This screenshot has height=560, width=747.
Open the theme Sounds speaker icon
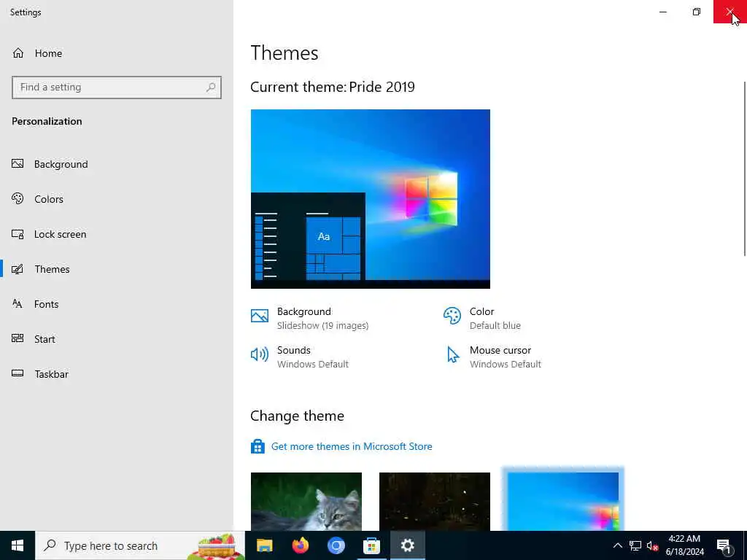point(260,354)
